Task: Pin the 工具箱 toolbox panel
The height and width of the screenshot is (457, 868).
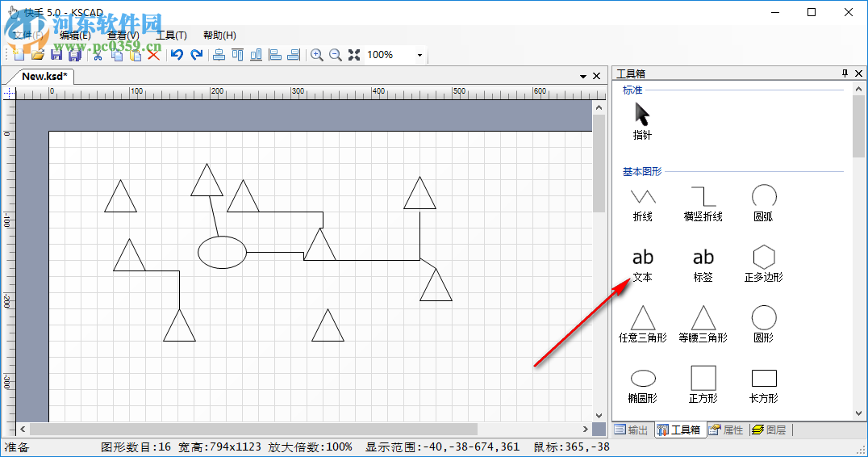Action: tap(845, 73)
